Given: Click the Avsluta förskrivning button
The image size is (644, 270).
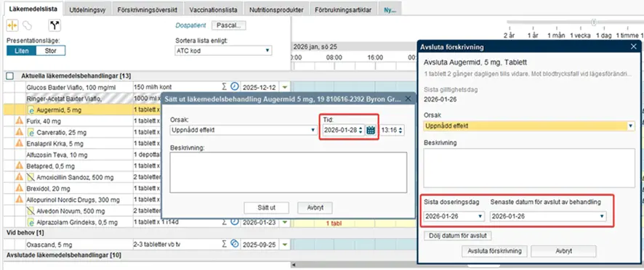Looking at the screenshot, I should click(x=494, y=251).
